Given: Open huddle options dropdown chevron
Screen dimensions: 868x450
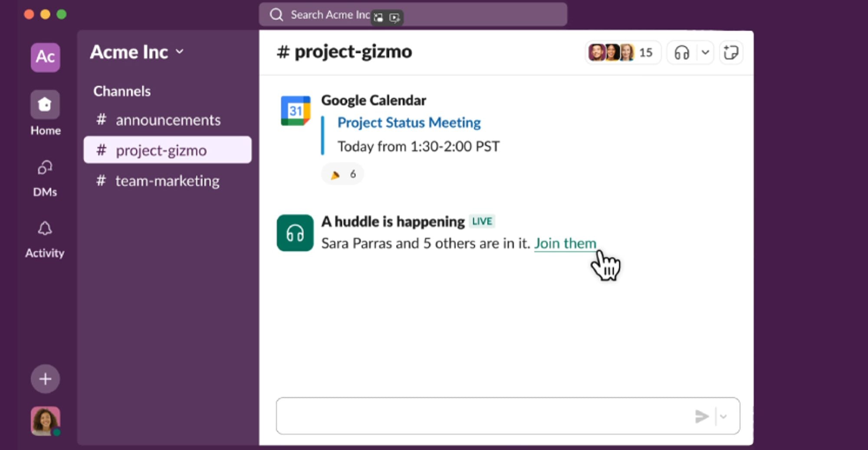Looking at the screenshot, I should (x=705, y=53).
